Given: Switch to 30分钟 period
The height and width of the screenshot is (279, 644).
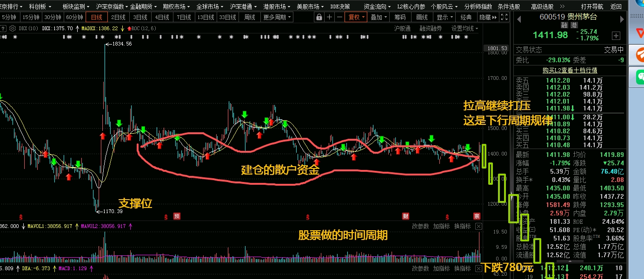Looking at the screenshot, I should (x=53, y=17).
